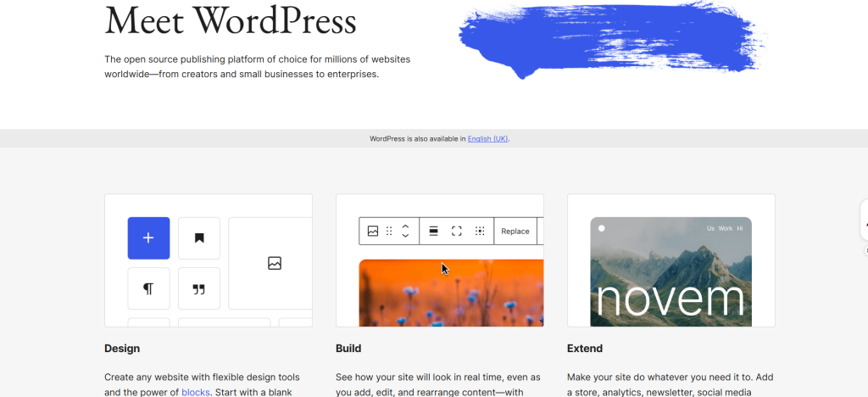The width and height of the screenshot is (868, 397).
Task: Click the image block icon in Design card
Action: coord(275,263)
